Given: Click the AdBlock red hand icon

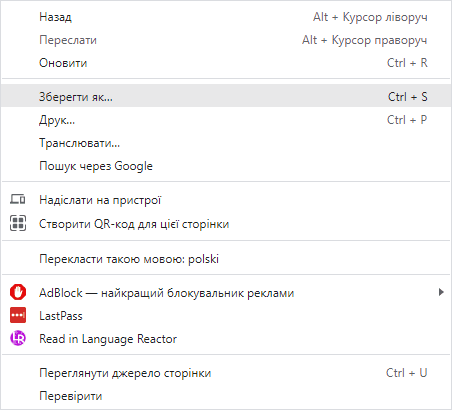Looking at the screenshot, I should click(18, 293).
